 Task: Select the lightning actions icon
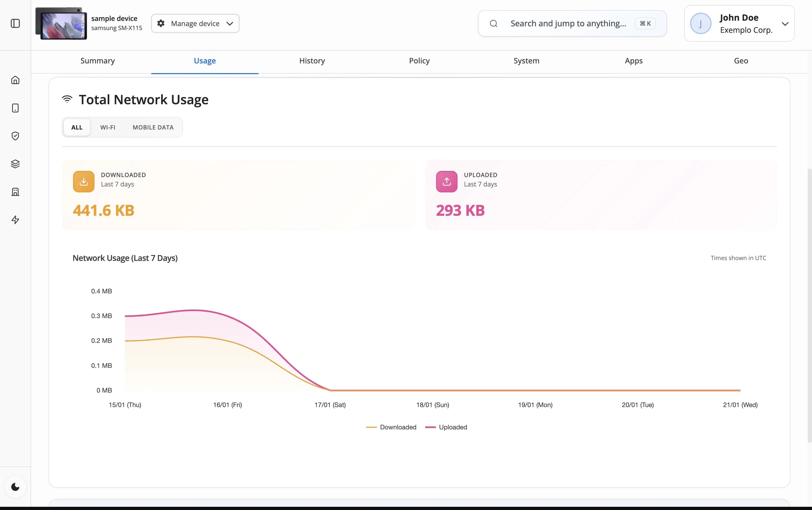coord(15,220)
